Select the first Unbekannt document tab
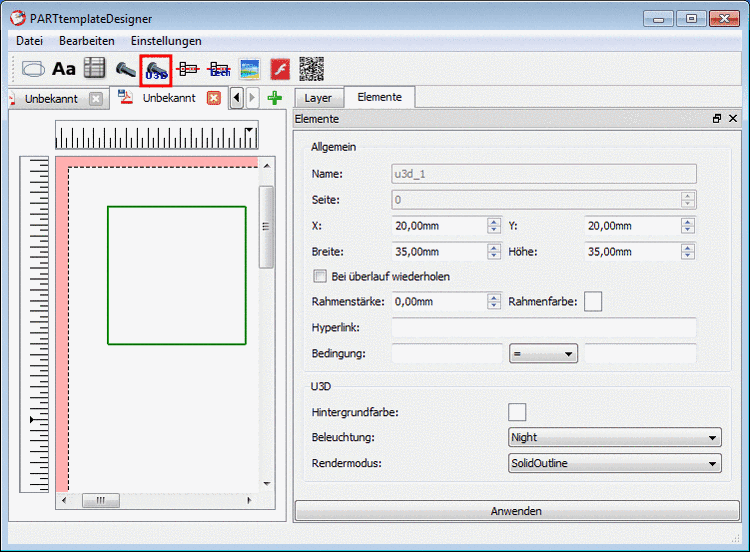 pos(51,99)
